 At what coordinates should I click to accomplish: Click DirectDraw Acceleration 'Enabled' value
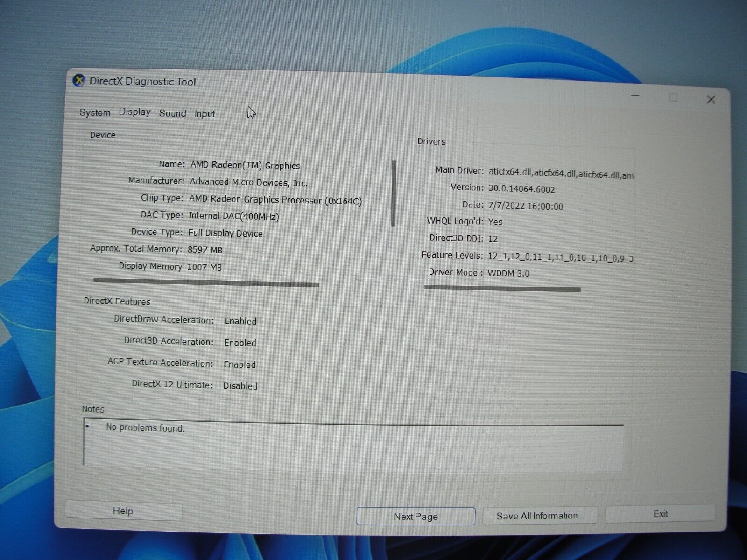[x=240, y=321]
